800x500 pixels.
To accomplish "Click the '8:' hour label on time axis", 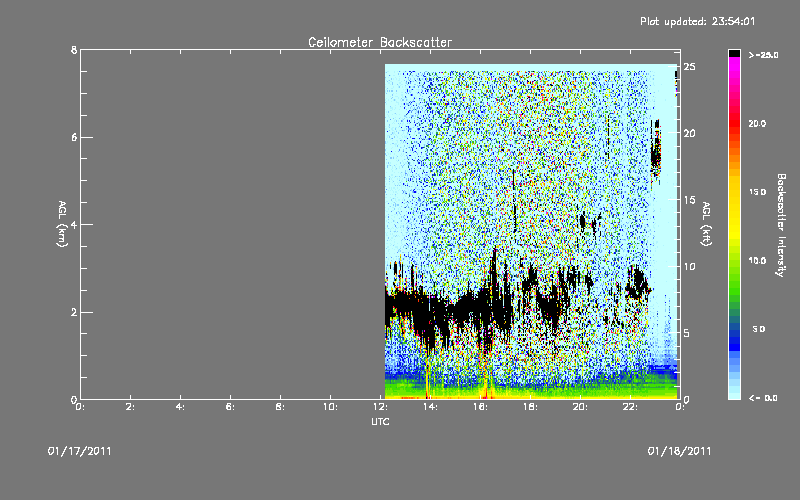I will (x=280, y=407).
